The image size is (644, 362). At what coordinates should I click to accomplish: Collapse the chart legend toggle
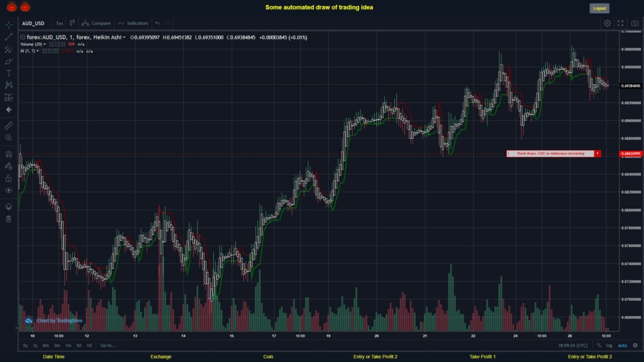coord(23,37)
